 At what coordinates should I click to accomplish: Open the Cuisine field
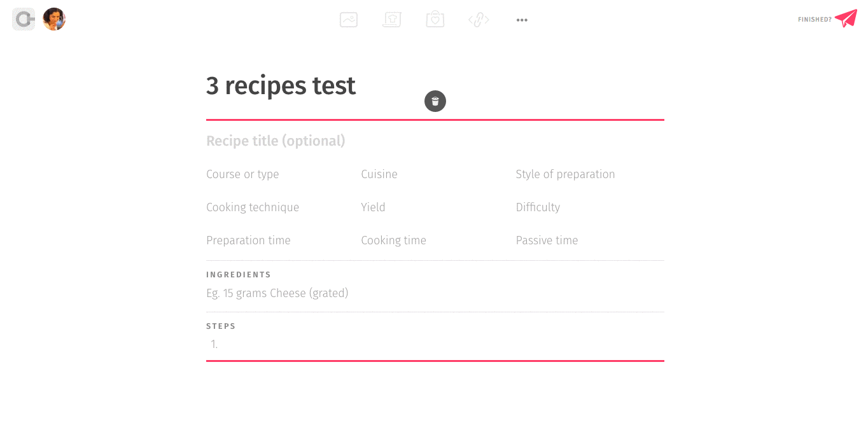[379, 174]
